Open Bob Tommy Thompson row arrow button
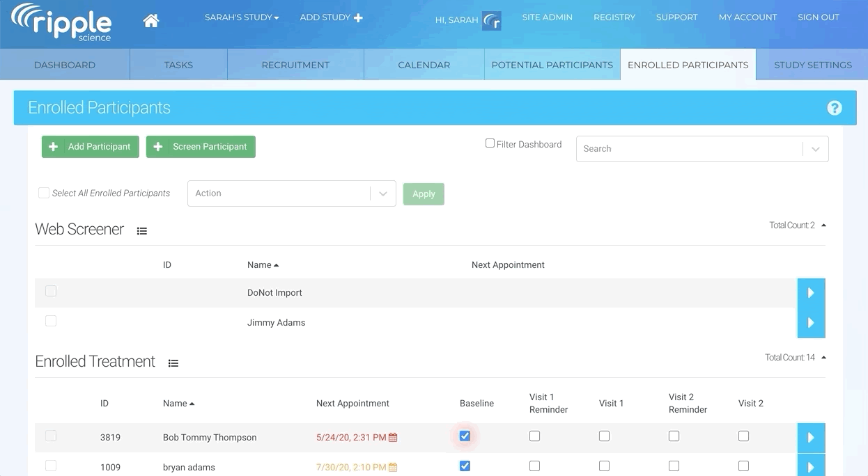This screenshot has width=868, height=476. (811, 438)
